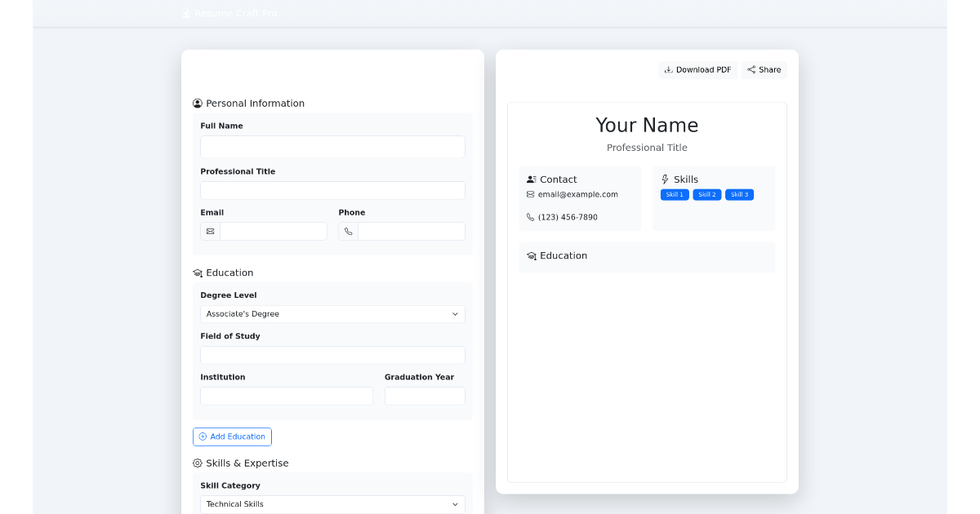Click the graduation cap icon in the preview Education section
This screenshot has height=514, width=980.
(532, 255)
